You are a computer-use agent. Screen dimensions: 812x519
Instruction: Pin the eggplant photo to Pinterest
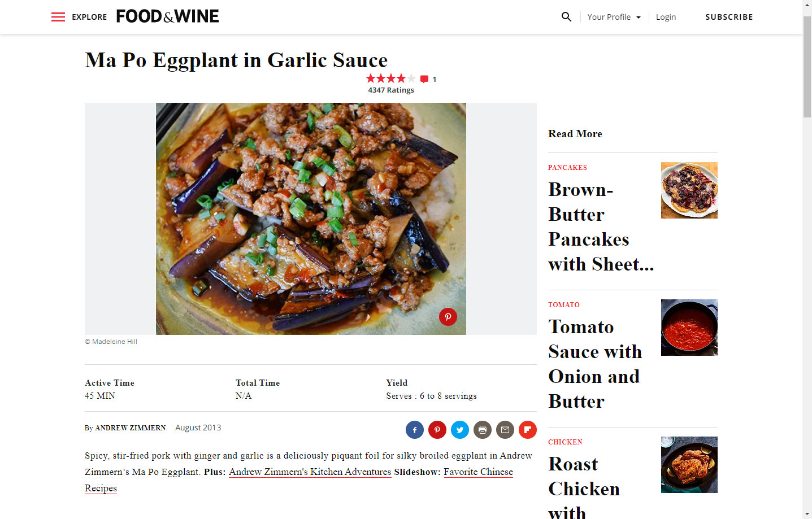click(x=448, y=317)
